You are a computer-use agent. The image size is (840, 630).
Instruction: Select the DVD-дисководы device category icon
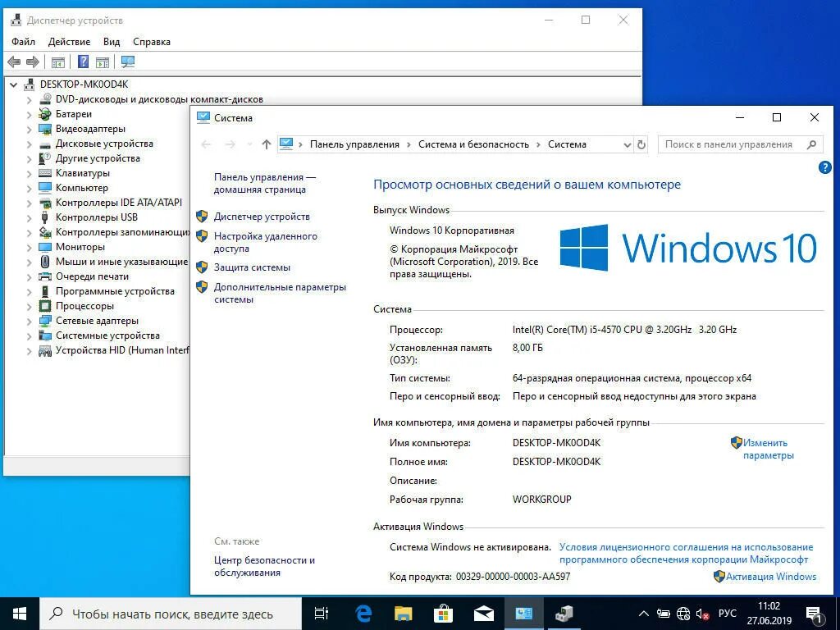click(46, 99)
